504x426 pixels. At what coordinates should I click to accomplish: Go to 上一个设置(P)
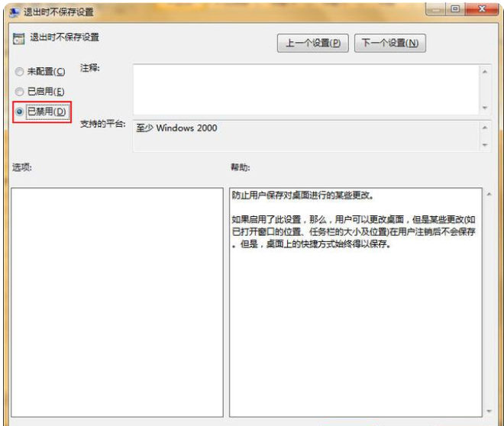312,43
